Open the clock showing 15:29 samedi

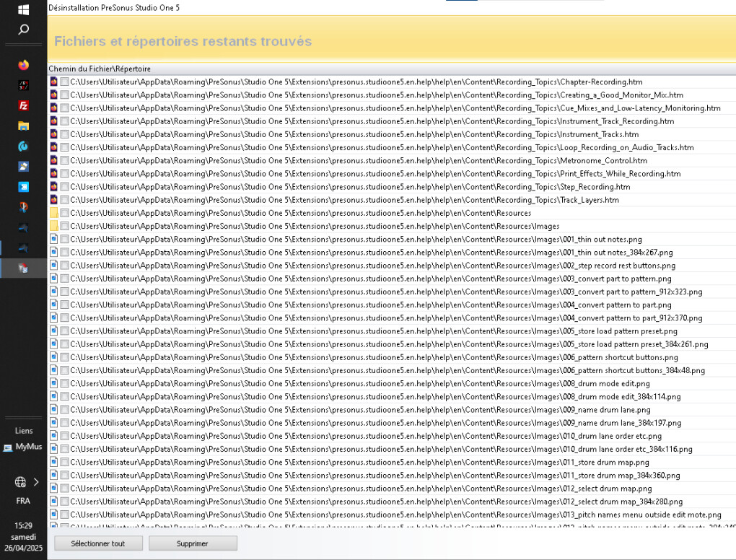[x=23, y=536]
